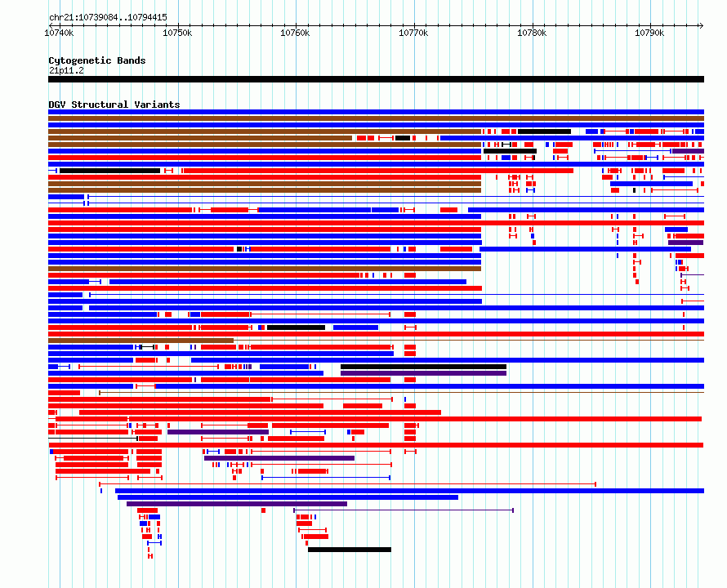Select the black bar just left of 10780k
This screenshot has width=727, height=588.
[510, 151]
